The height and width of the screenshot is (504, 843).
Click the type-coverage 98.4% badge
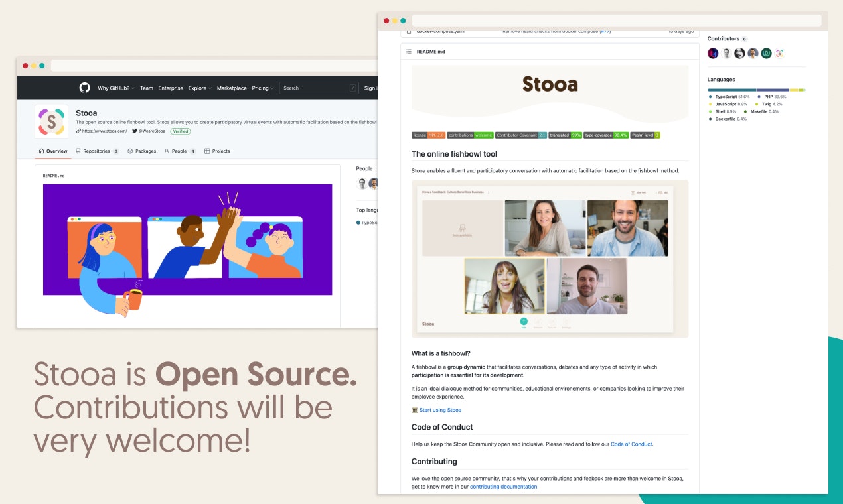pyautogui.click(x=606, y=135)
